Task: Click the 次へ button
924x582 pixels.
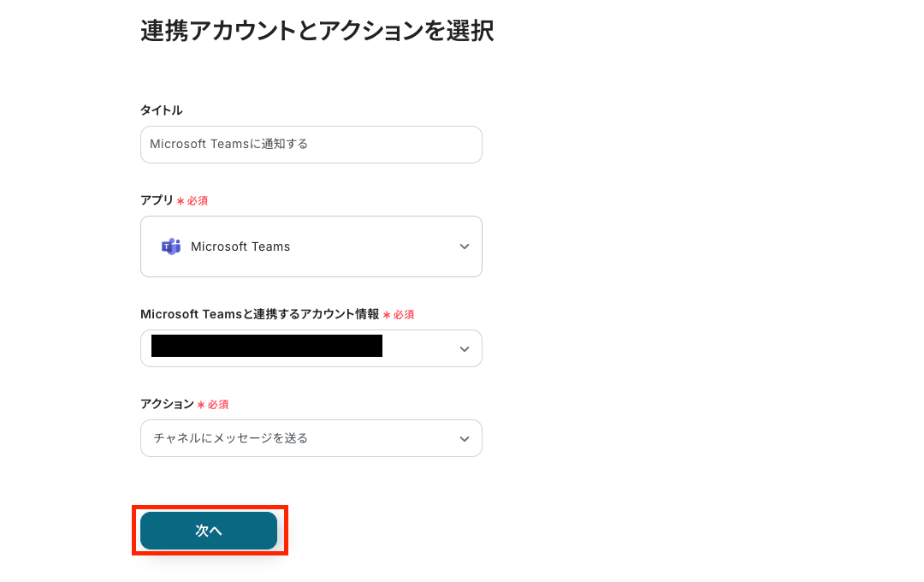Action: [x=209, y=531]
